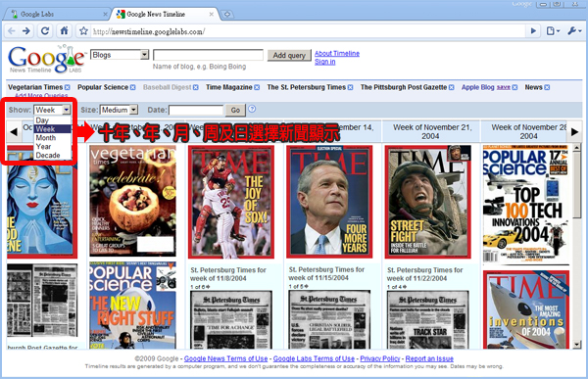Click the page scroll down arrow
Image resolution: width=588 pixels, height=379 pixels.
tap(577, 344)
